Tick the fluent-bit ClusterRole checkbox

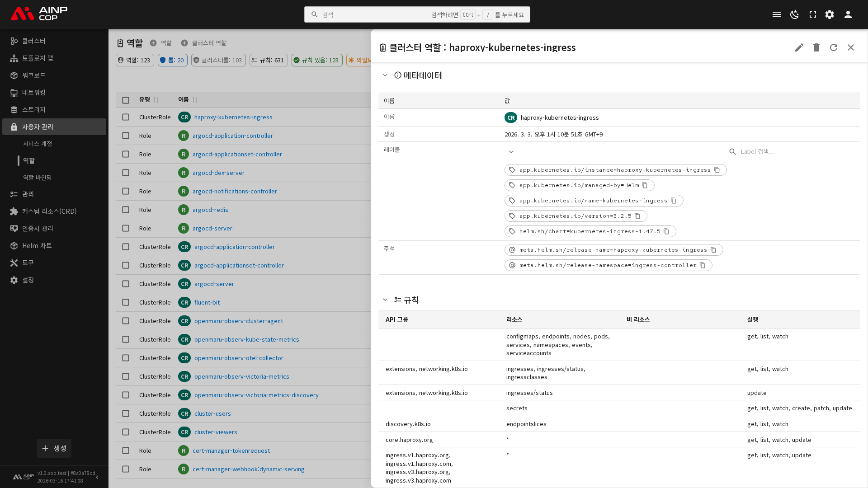(x=126, y=302)
